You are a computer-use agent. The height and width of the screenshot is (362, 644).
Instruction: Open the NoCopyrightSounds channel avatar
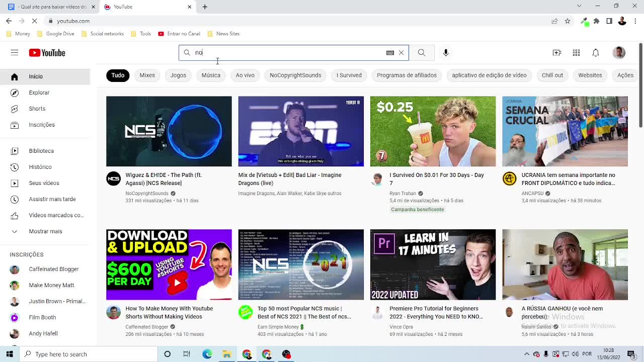click(x=113, y=178)
